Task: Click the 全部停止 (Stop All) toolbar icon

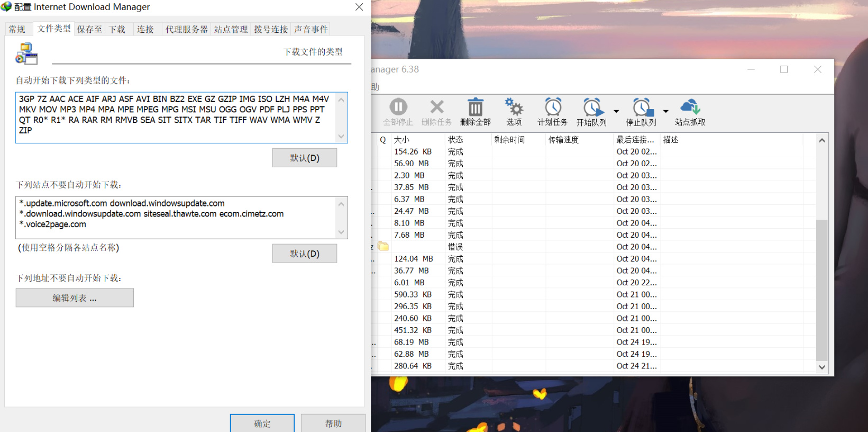Action: tap(398, 107)
